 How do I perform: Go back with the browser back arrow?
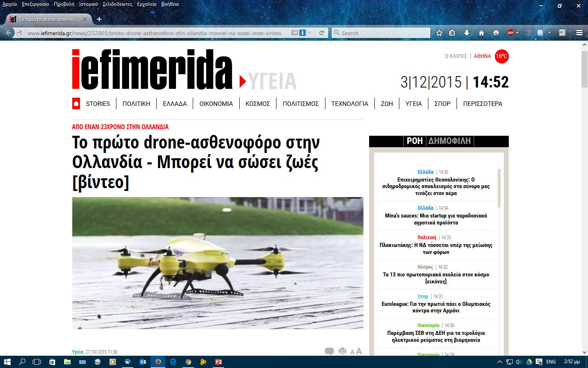pyautogui.click(x=9, y=33)
